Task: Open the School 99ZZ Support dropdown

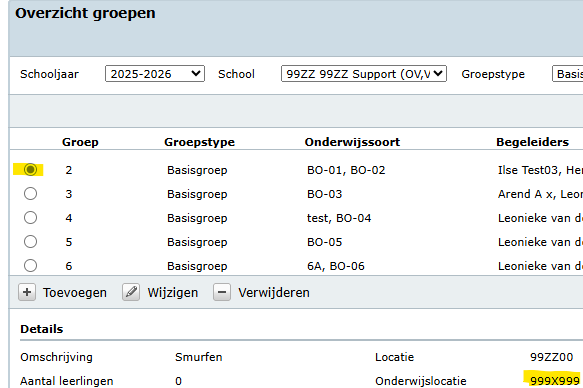Action: point(364,74)
